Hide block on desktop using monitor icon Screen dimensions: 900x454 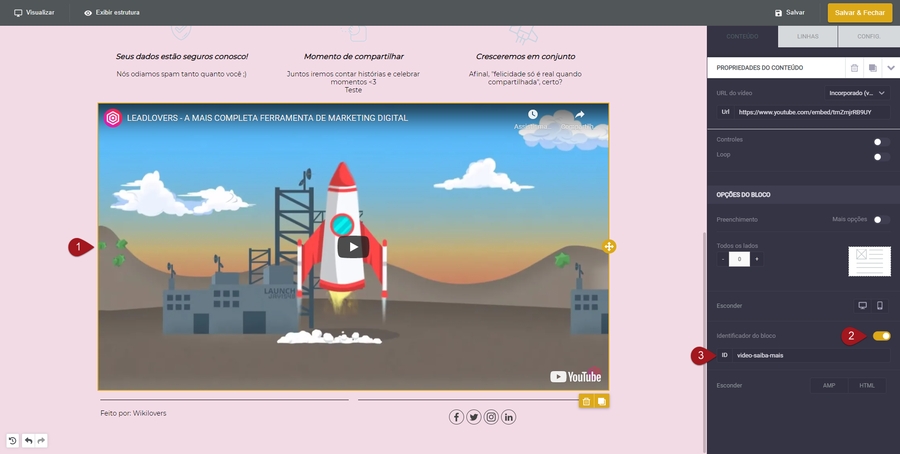click(x=862, y=305)
